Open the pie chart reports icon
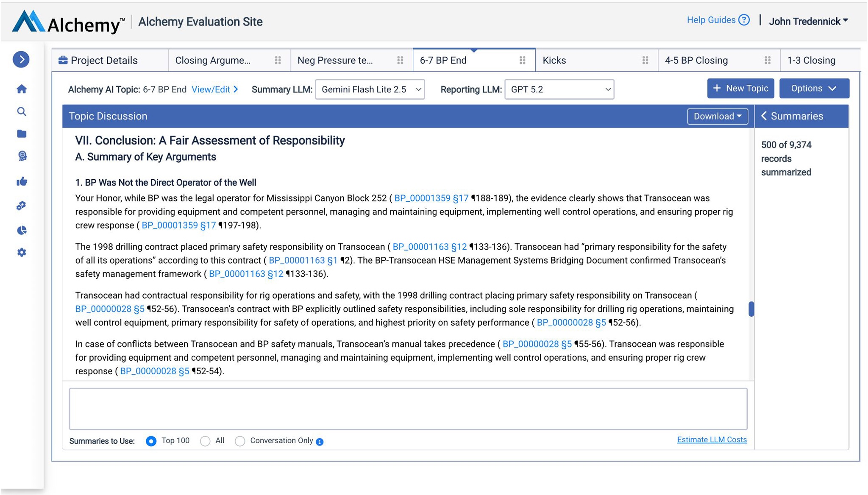The image size is (868, 495). tap(22, 230)
